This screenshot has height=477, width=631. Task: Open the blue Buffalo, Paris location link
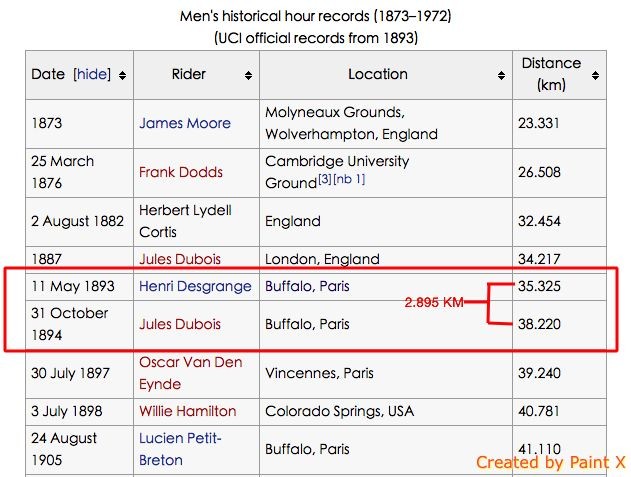pyautogui.click(x=307, y=287)
